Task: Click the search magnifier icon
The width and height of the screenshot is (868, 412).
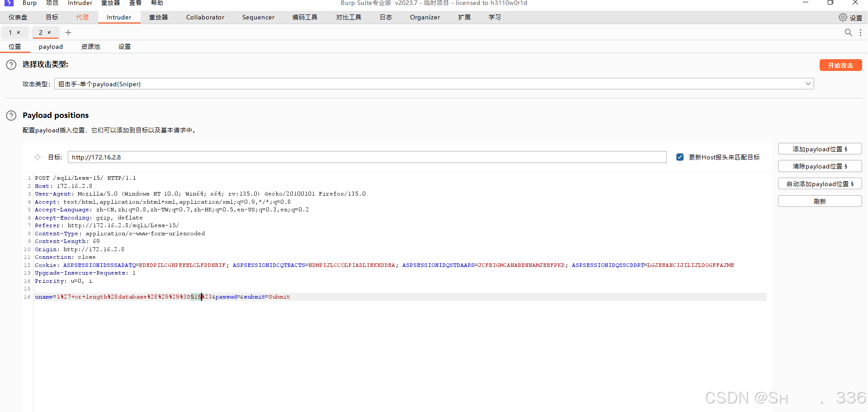Action: click(x=848, y=33)
